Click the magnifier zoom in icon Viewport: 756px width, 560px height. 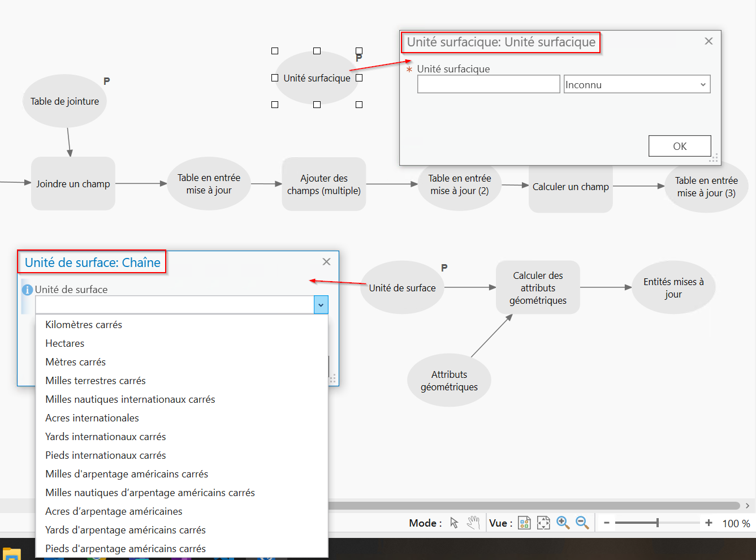coord(563,523)
